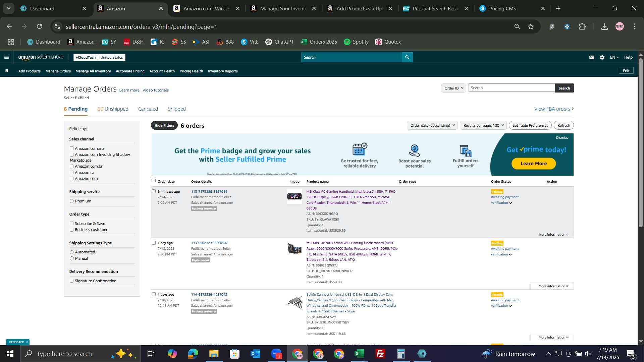Open the settings gear icon

click(602, 57)
